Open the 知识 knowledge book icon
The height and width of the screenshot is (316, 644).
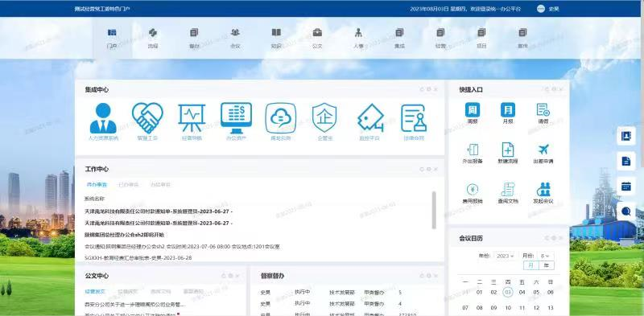click(276, 32)
